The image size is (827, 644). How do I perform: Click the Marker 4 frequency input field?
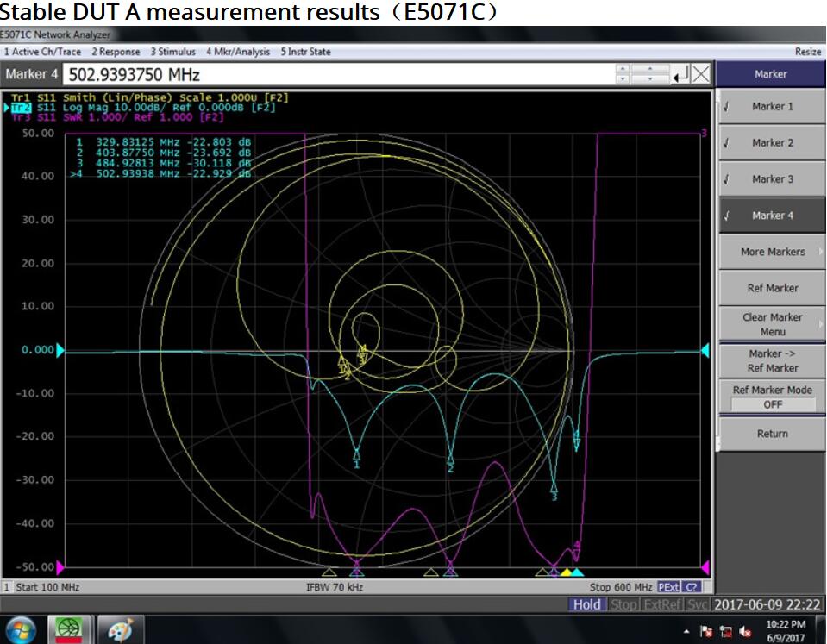(339, 75)
